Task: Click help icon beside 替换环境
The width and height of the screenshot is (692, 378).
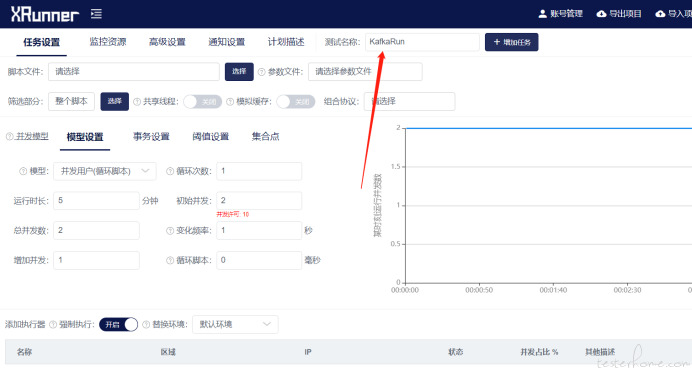Action: (x=146, y=325)
